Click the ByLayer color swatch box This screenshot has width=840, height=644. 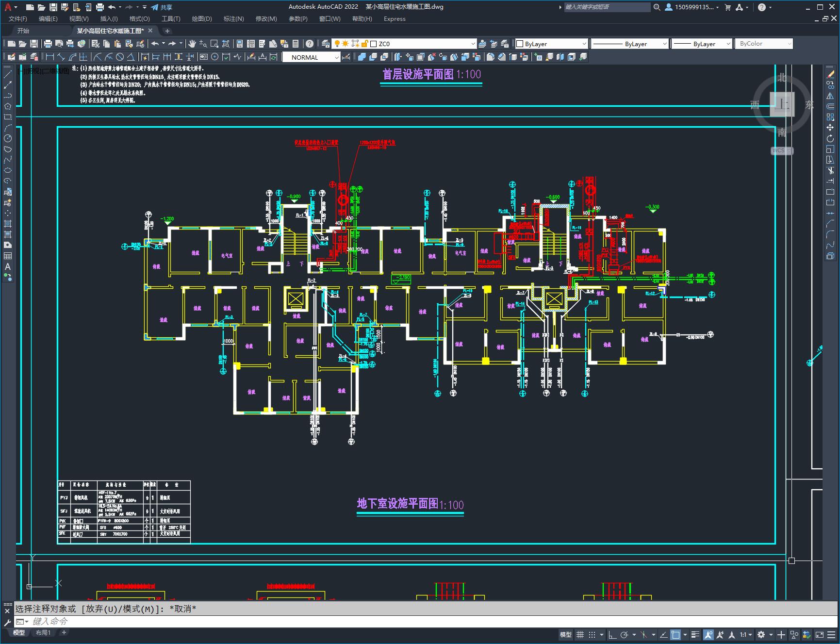pyautogui.click(x=520, y=44)
